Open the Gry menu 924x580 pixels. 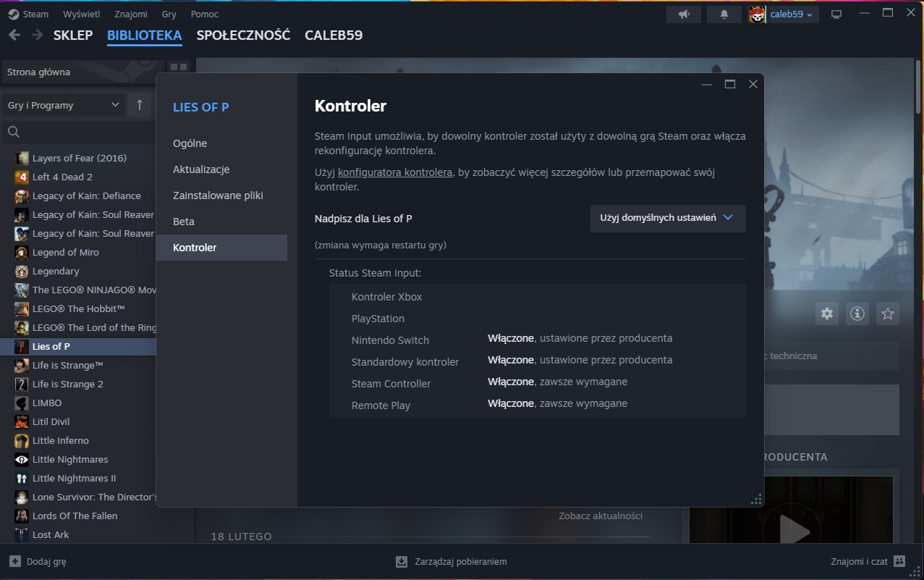pyautogui.click(x=169, y=14)
